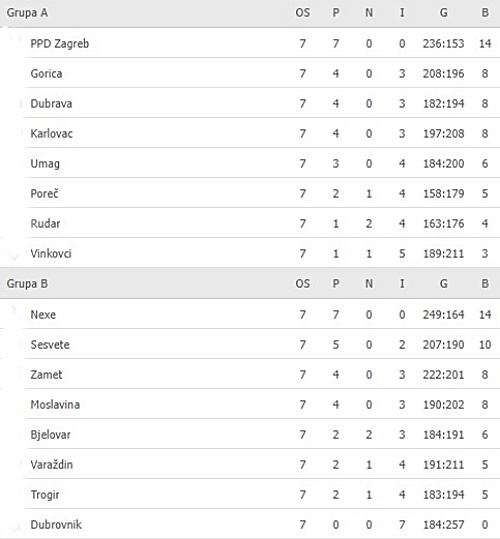Click the Varaždin team name

coord(52,464)
